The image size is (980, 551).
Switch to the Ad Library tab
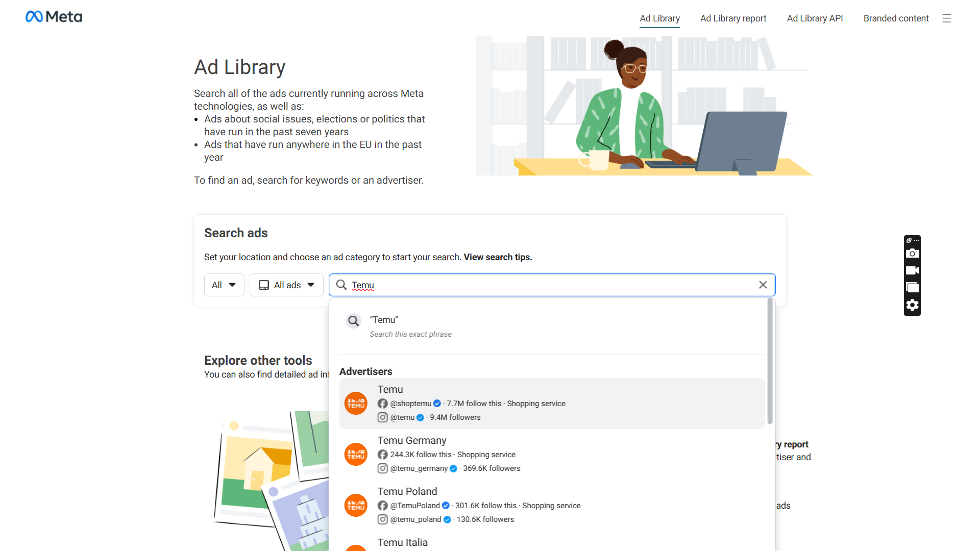pos(659,18)
